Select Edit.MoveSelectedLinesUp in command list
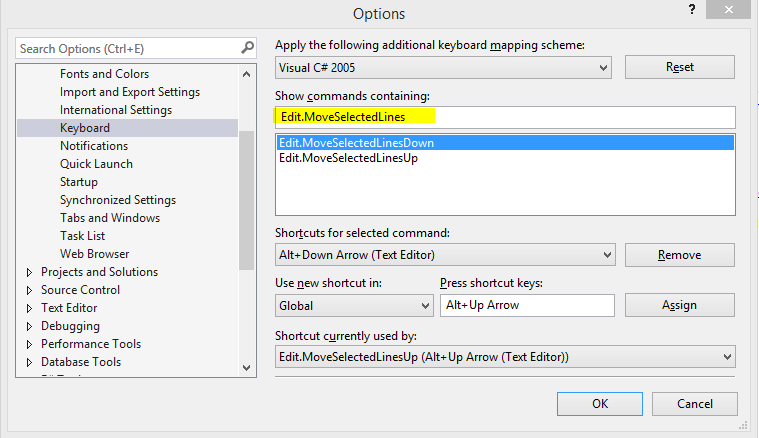The width and height of the screenshot is (759, 438). 348,158
